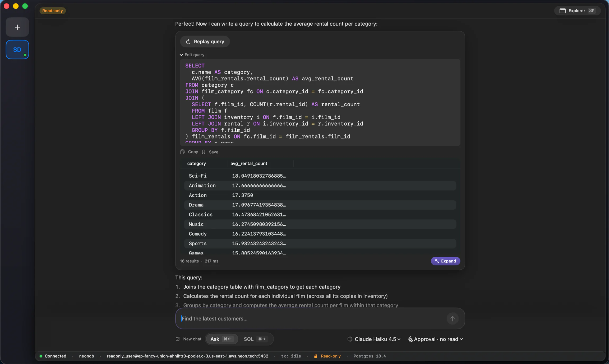Send the message with arrow button
Image resolution: width=609 pixels, height=364 pixels.
pyautogui.click(x=452, y=319)
